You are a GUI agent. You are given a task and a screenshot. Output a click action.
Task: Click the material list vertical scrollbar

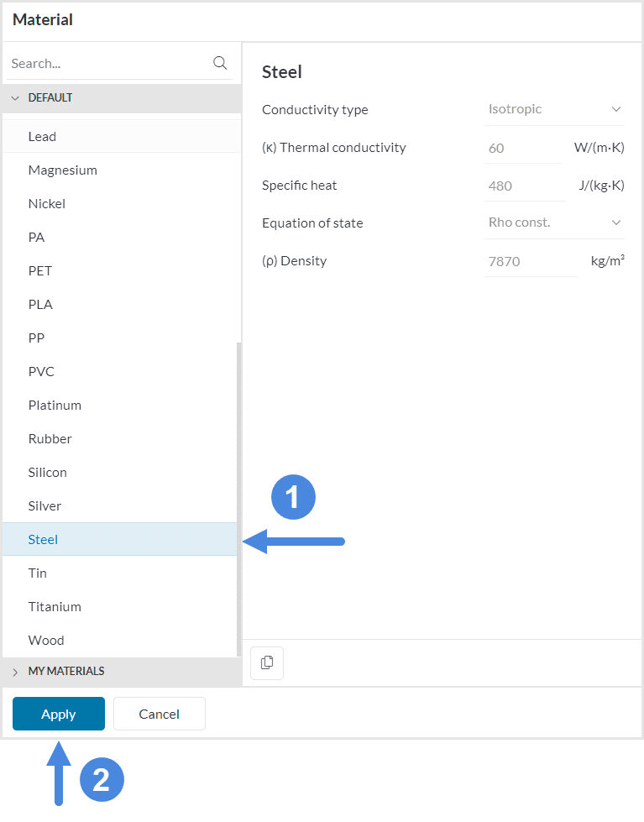point(238,495)
